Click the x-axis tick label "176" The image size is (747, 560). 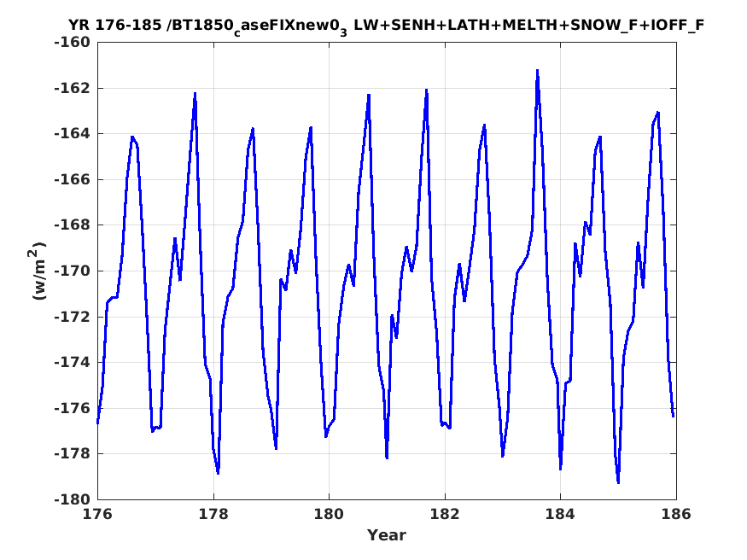[97, 514]
